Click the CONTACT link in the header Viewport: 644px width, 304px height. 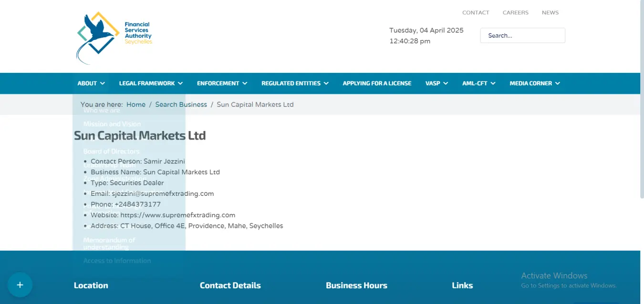pos(476,13)
